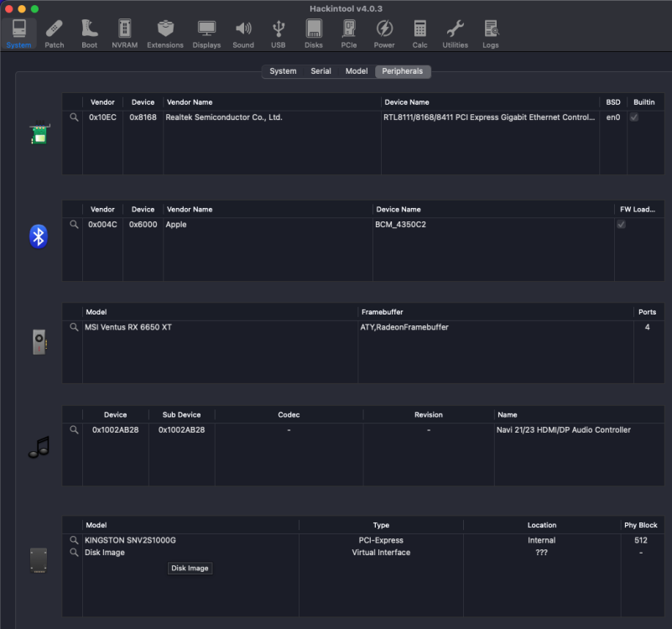Click magnifier icon for Navi audio controller row

click(74, 429)
